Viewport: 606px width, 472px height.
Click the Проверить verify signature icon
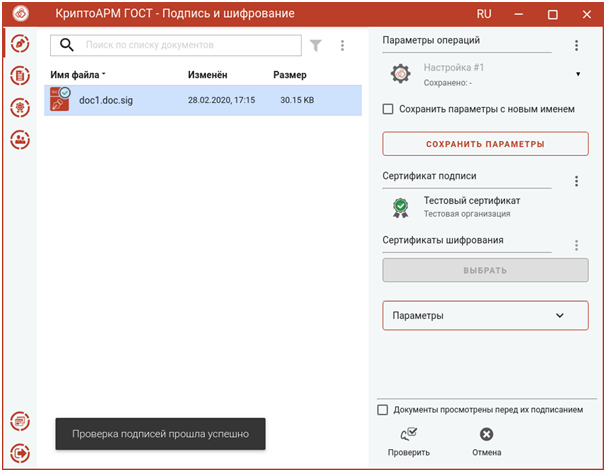(x=409, y=434)
